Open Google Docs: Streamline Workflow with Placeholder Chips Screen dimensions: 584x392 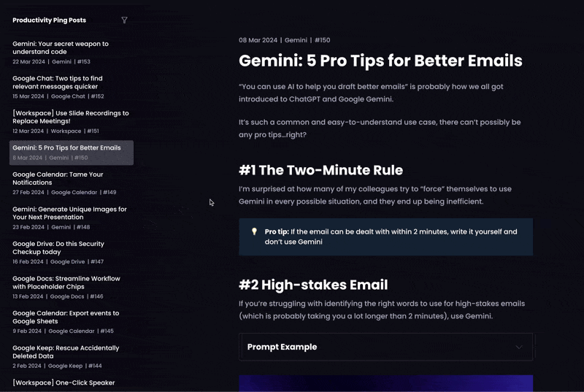(x=71, y=288)
